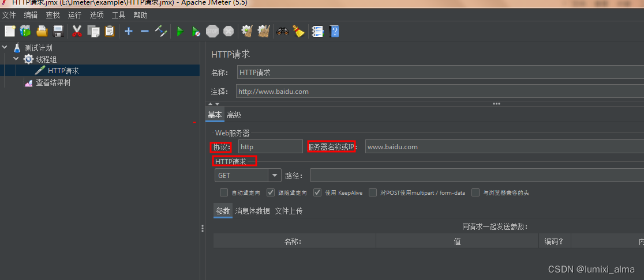Click the 服务器名称或IP field
Screen dimensions: 644x280
pyautogui.click(x=504, y=146)
